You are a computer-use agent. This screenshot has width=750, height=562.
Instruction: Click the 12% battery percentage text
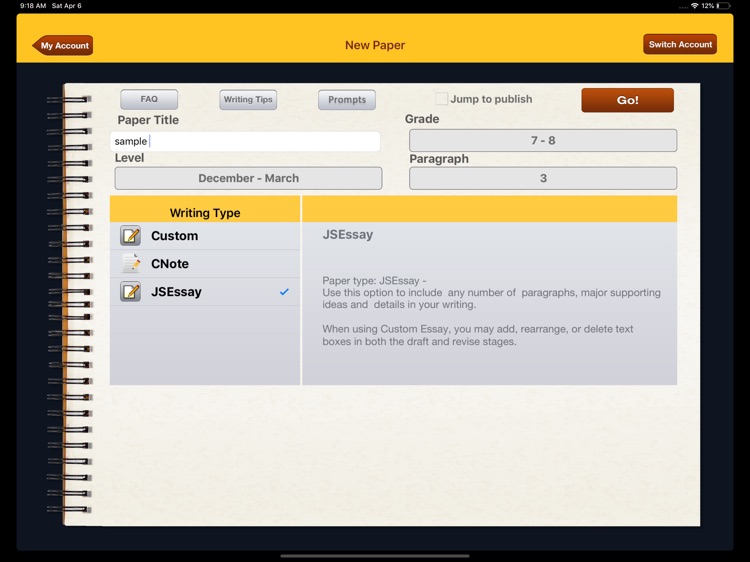pyautogui.click(x=708, y=6)
